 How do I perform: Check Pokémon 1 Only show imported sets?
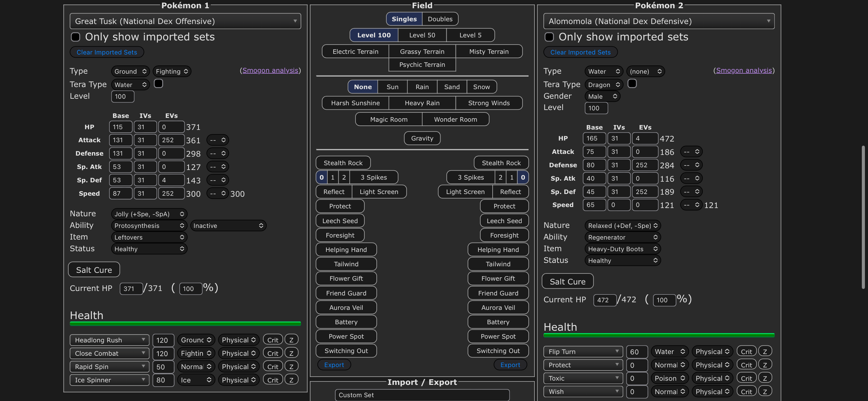click(75, 37)
